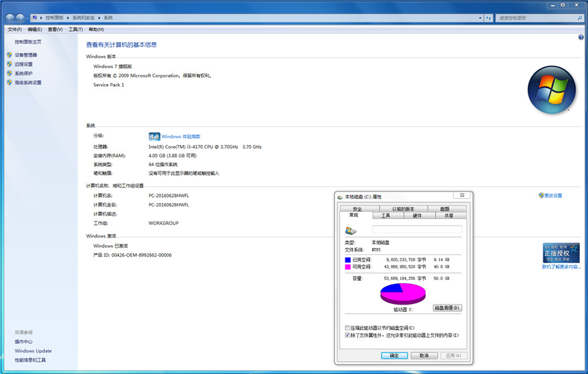Screen dimensions: 588x374
Task: Open the 文件(F) menu
Action: click(15, 29)
